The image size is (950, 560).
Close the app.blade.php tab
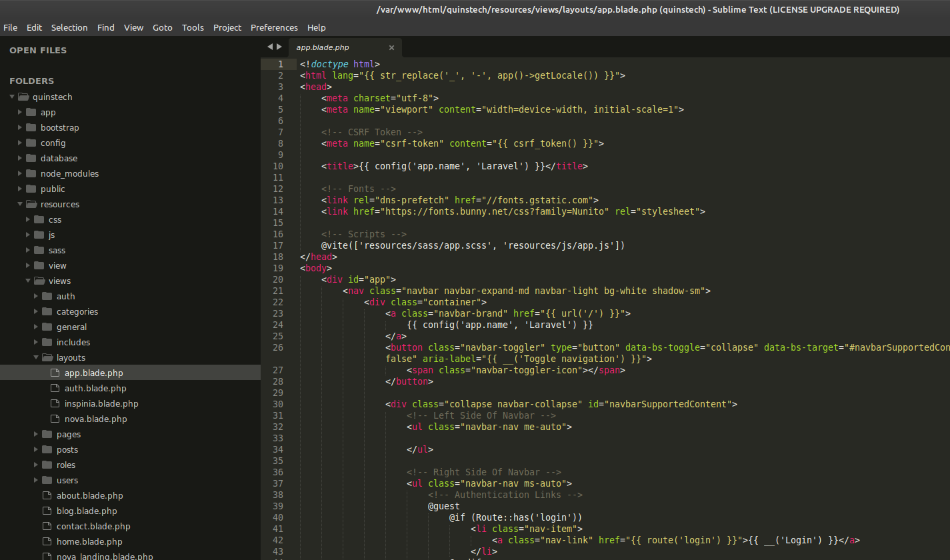tap(391, 47)
